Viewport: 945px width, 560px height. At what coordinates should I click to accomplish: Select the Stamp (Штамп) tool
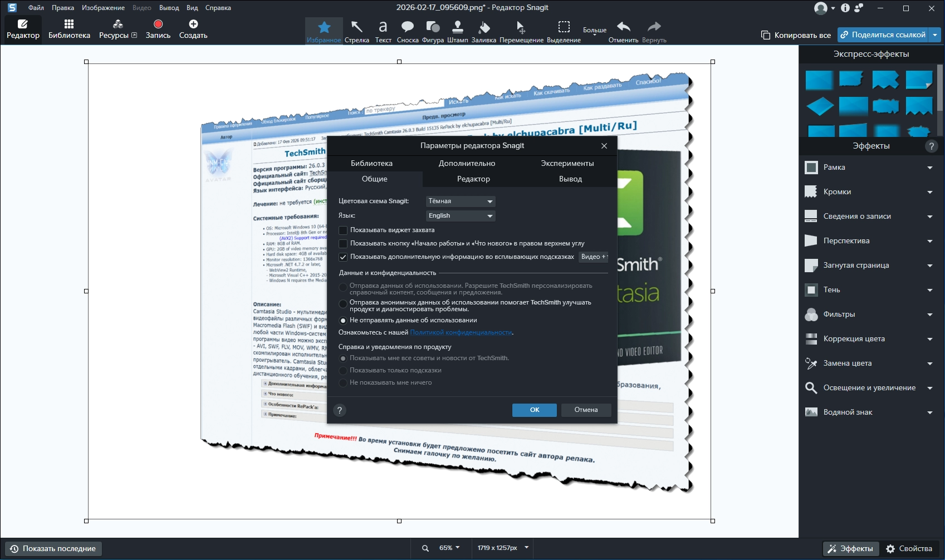458,31
